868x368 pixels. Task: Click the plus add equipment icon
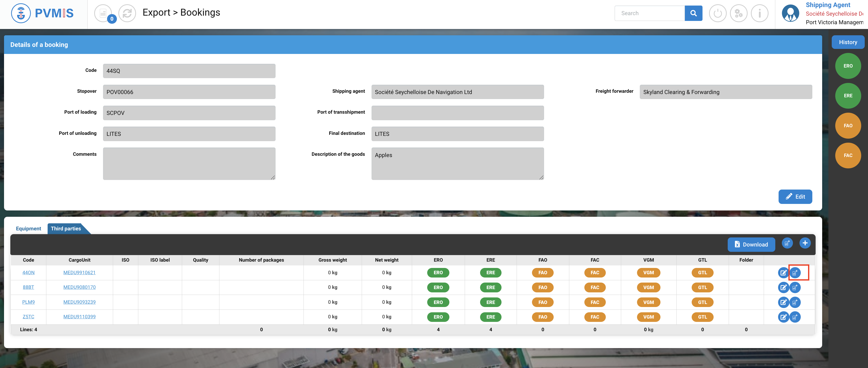tap(805, 243)
